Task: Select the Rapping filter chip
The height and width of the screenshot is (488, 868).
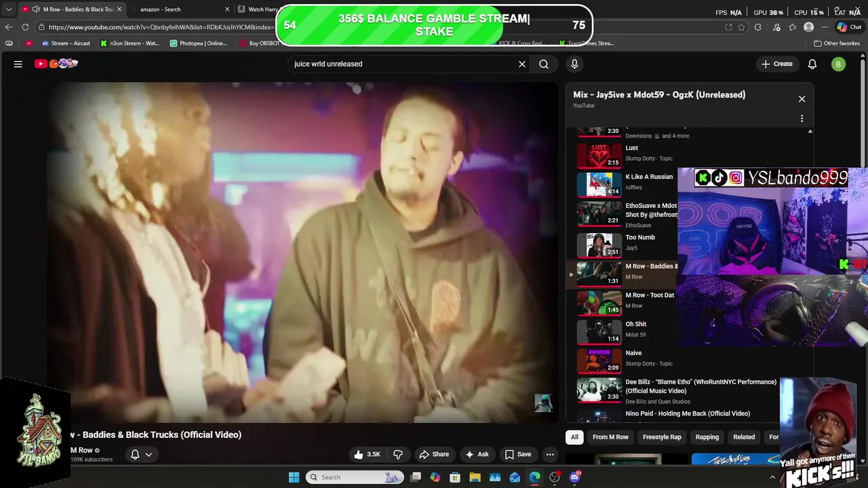Action: tap(707, 437)
